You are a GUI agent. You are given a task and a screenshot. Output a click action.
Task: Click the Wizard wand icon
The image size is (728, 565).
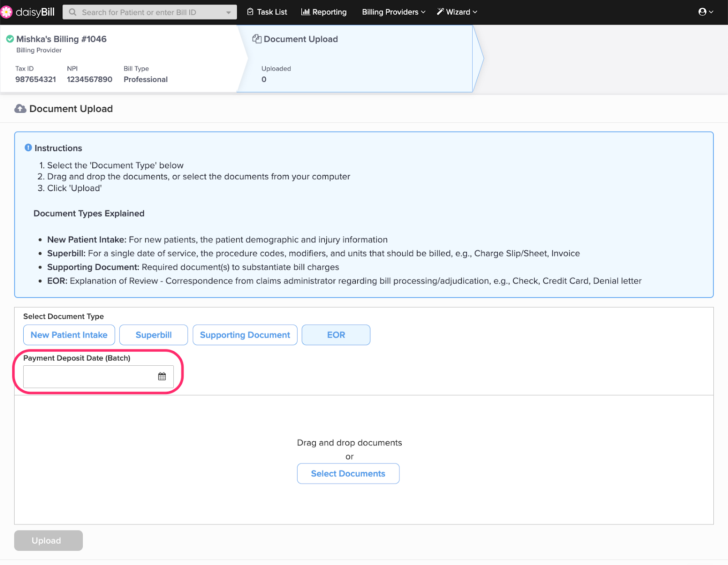pos(440,12)
